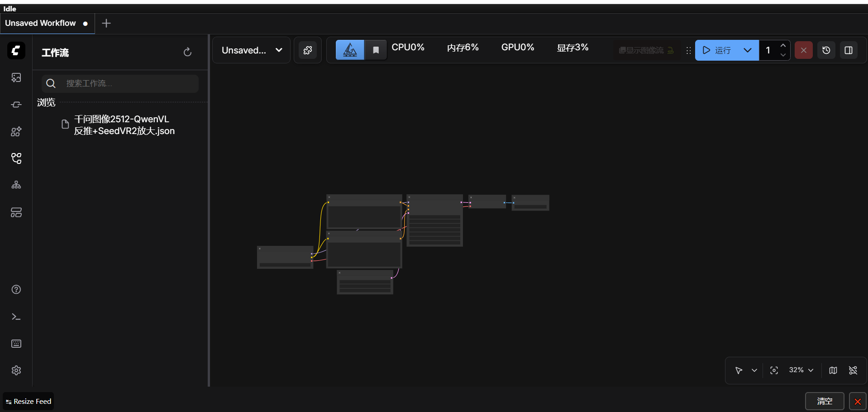Switch to the Unsaved Workflow tab
The width and height of the screenshot is (868, 412).
click(x=41, y=23)
